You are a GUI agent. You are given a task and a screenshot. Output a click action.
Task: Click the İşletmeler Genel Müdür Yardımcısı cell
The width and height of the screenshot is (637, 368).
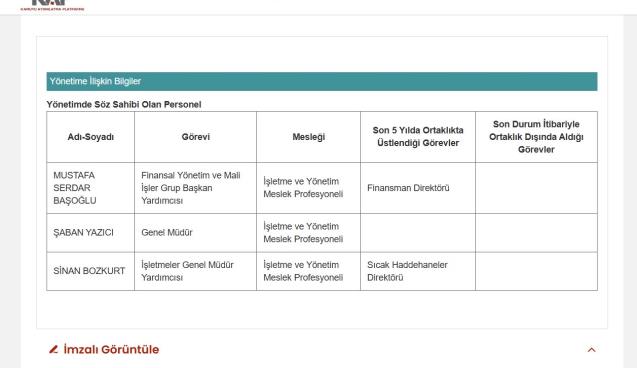coord(195,271)
